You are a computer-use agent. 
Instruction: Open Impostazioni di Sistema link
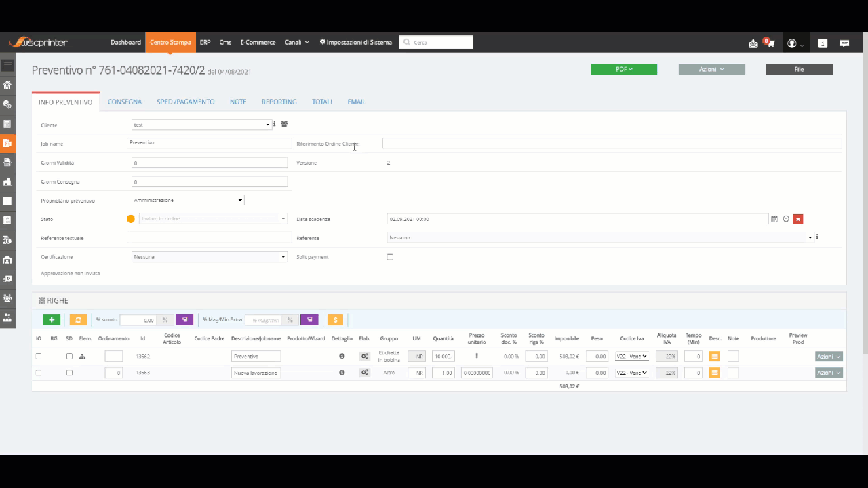click(356, 42)
